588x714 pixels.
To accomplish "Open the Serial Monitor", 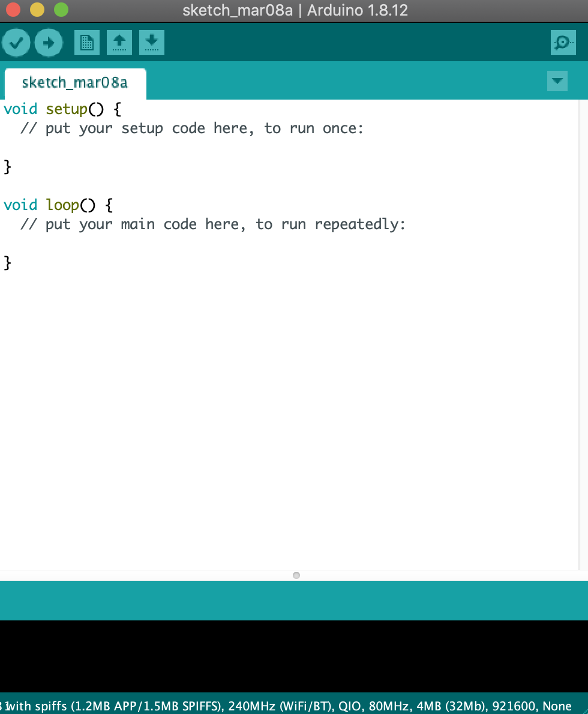I will click(x=563, y=43).
